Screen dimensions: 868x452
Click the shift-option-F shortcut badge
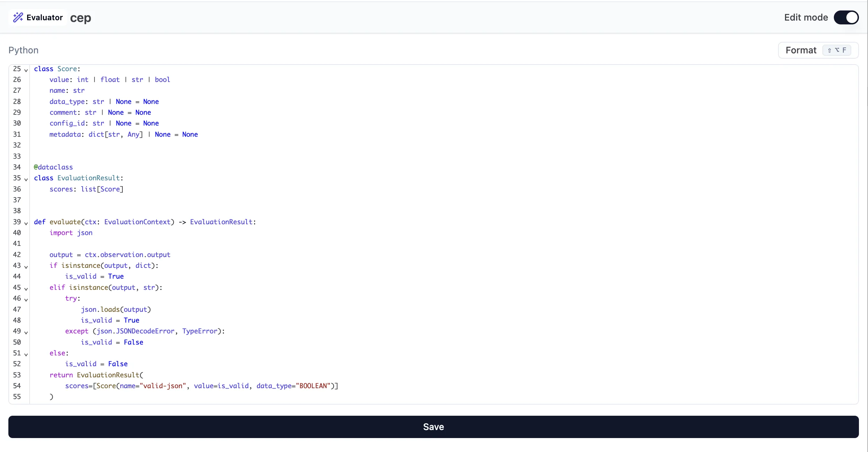[x=837, y=50]
